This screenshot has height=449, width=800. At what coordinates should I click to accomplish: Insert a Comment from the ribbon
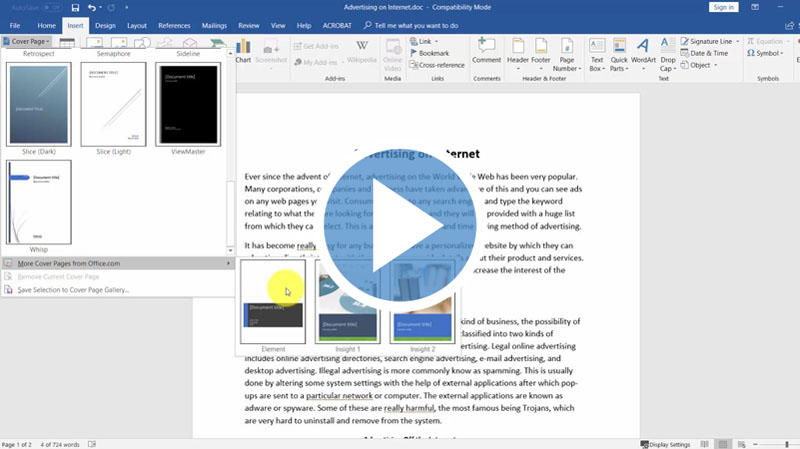pos(487,51)
